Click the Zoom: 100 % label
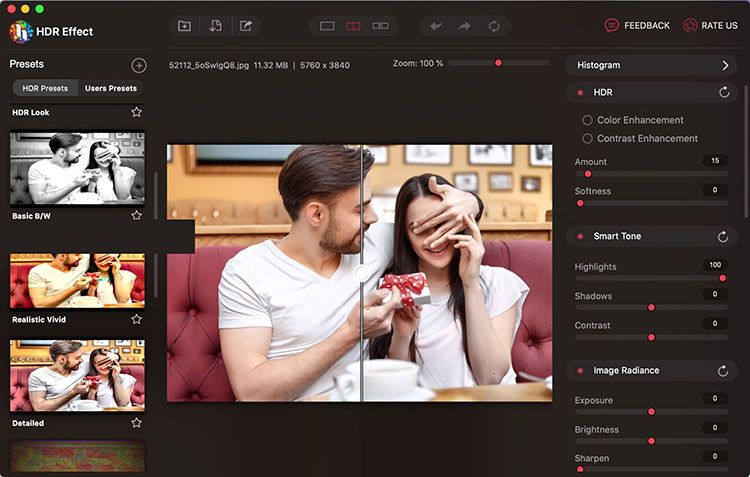 tap(418, 63)
